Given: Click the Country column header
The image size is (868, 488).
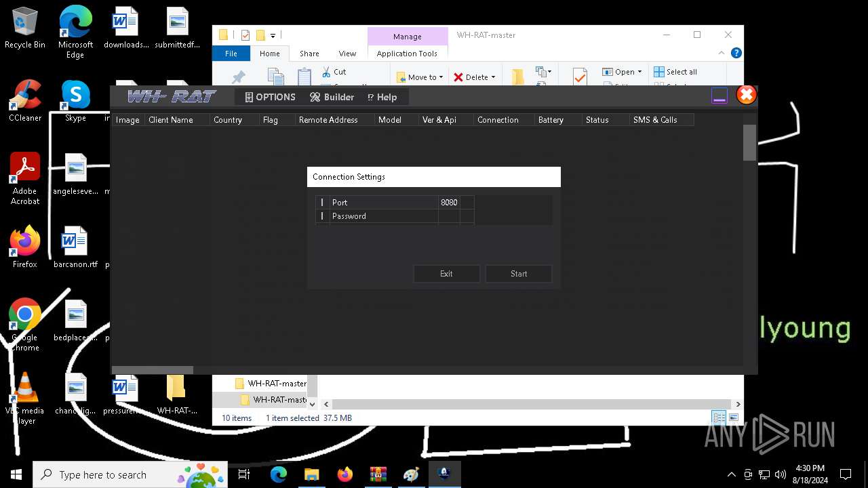Looking at the screenshot, I should [235, 120].
